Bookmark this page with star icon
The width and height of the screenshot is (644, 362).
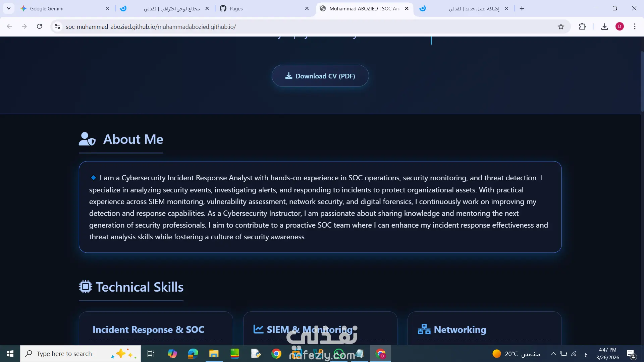[x=561, y=26]
